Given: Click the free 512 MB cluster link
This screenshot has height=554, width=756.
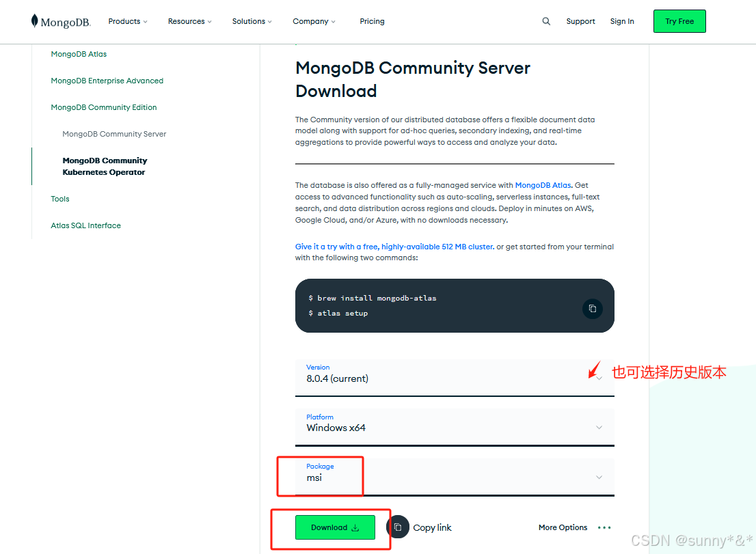Looking at the screenshot, I should (x=394, y=247).
